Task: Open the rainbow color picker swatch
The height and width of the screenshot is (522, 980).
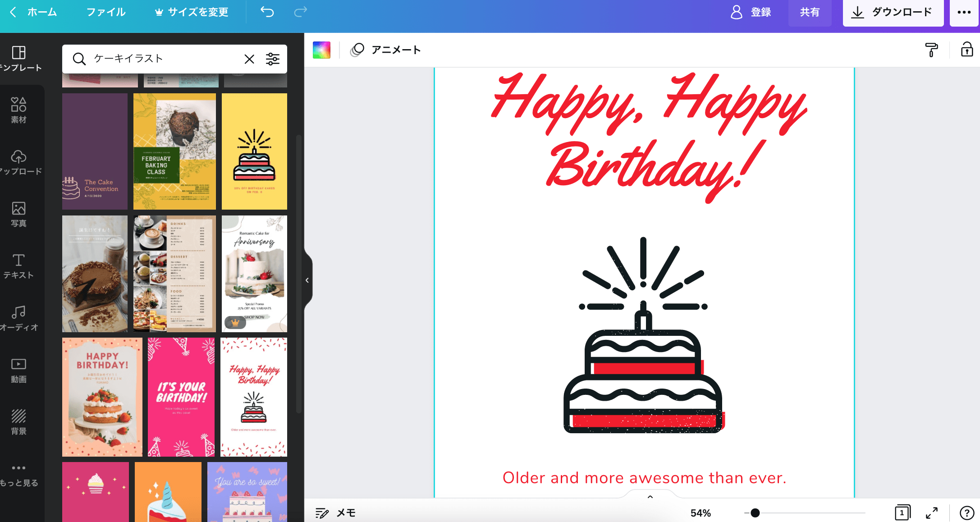Action: [x=321, y=50]
